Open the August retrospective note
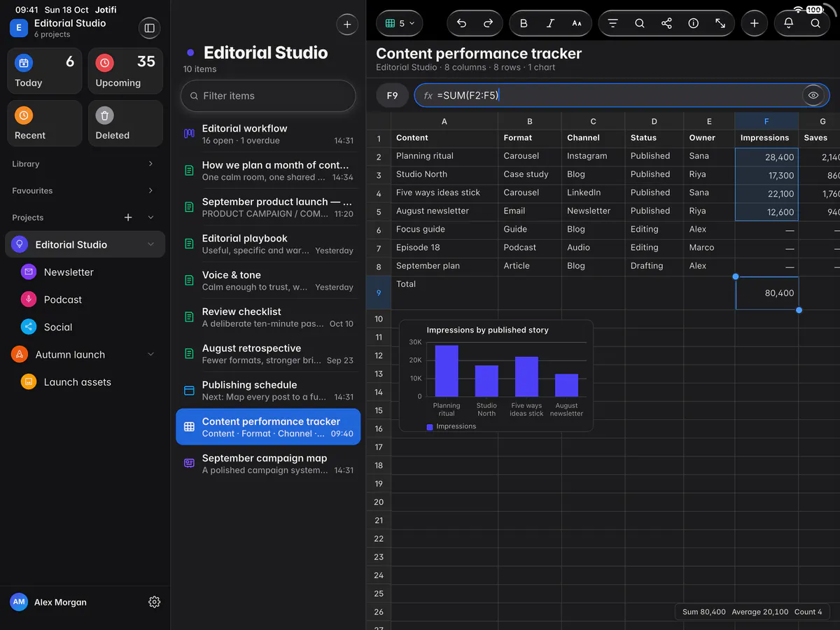This screenshot has height=630, width=840. tap(268, 353)
